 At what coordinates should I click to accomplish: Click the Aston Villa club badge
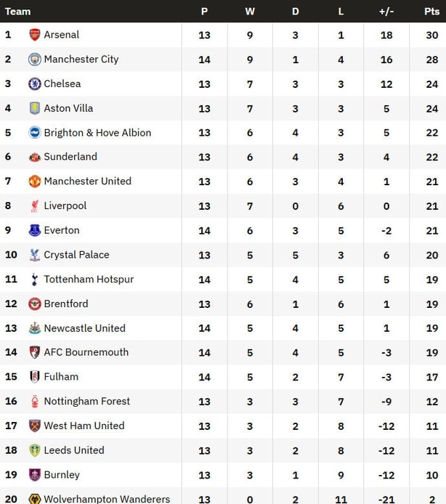point(34,108)
